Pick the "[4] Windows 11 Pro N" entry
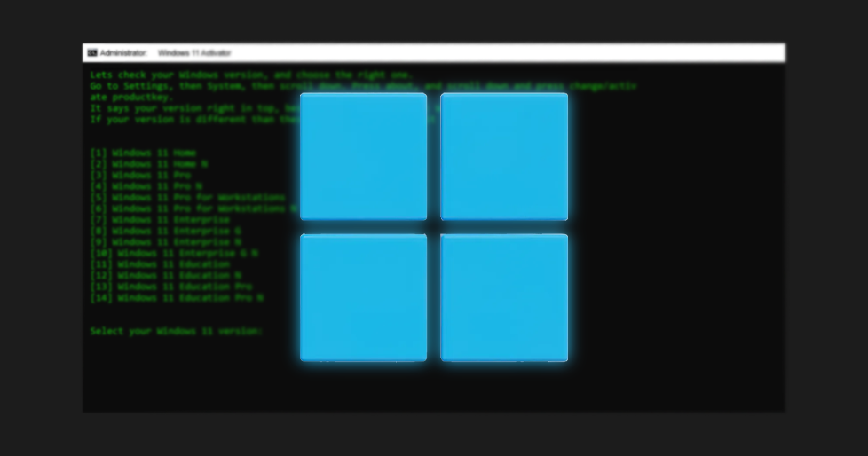 (146, 186)
